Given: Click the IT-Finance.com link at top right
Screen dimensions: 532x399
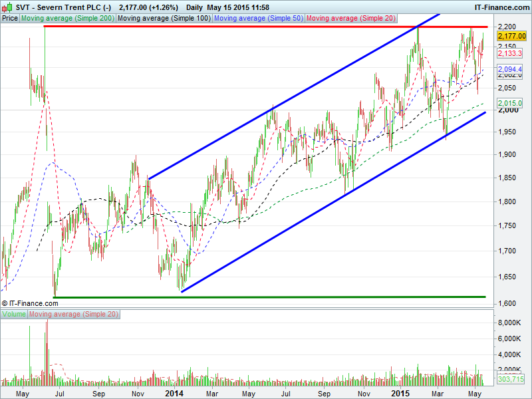Looking at the screenshot, I should pyautogui.click(x=502, y=7).
